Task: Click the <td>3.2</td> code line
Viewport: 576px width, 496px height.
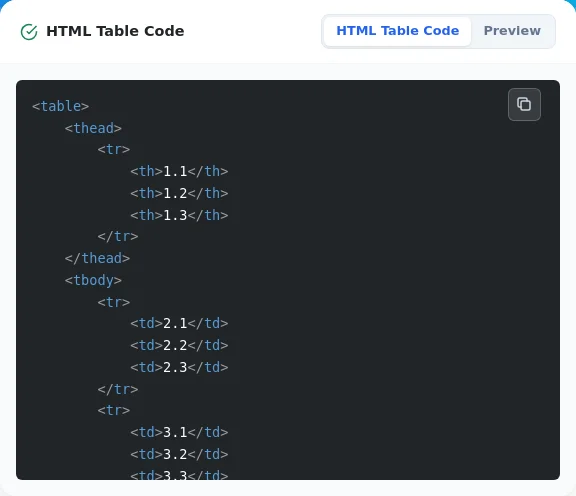Action: tap(179, 454)
